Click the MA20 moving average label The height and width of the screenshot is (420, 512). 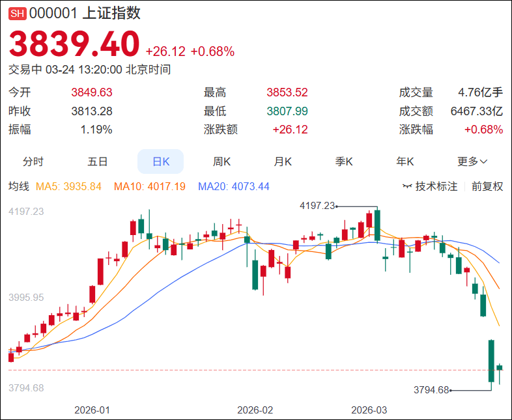tap(233, 187)
